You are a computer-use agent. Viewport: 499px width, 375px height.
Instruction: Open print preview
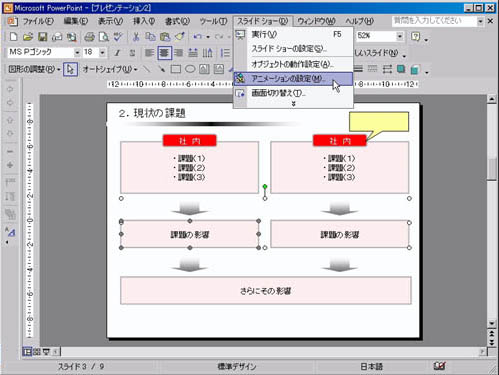(x=104, y=36)
